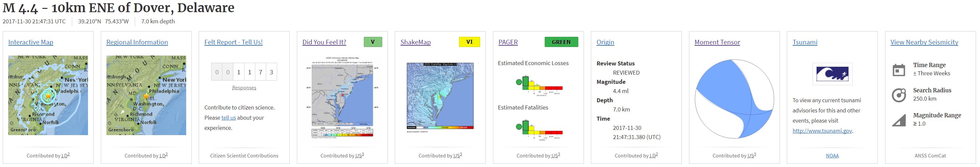The image size is (980, 167).
Task: Click the yellow VI ShakeMap badge
Action: (x=469, y=42)
